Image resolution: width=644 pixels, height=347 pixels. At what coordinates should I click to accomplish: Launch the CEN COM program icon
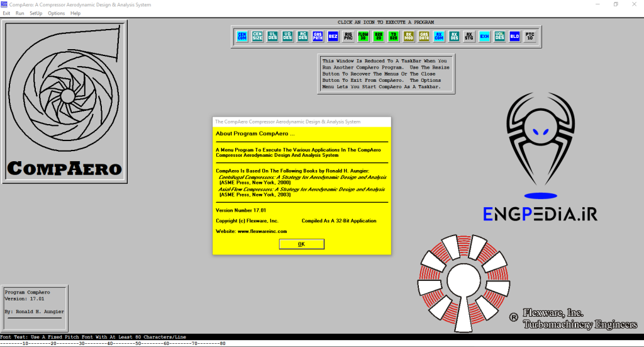click(x=242, y=37)
